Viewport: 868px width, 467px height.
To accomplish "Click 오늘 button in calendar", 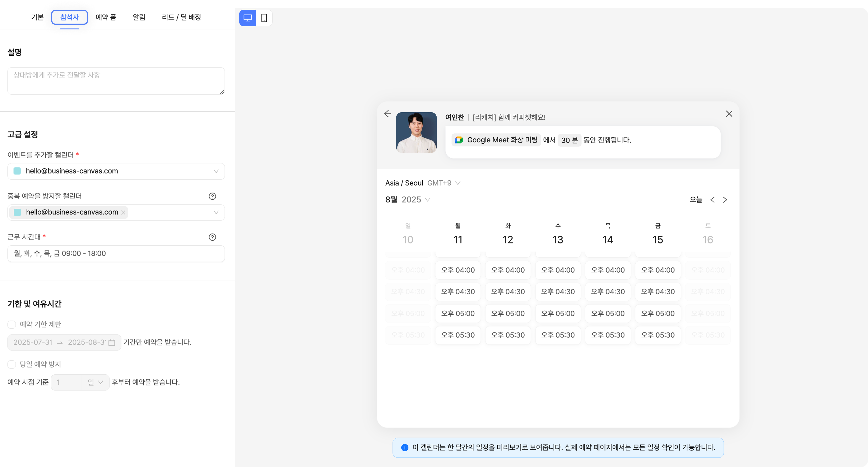I will point(696,200).
